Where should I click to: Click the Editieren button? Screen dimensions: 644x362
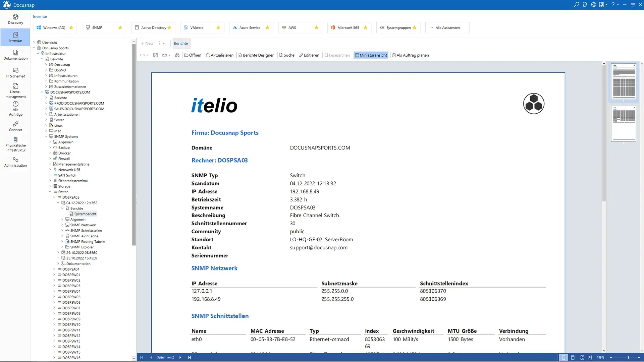(309, 55)
